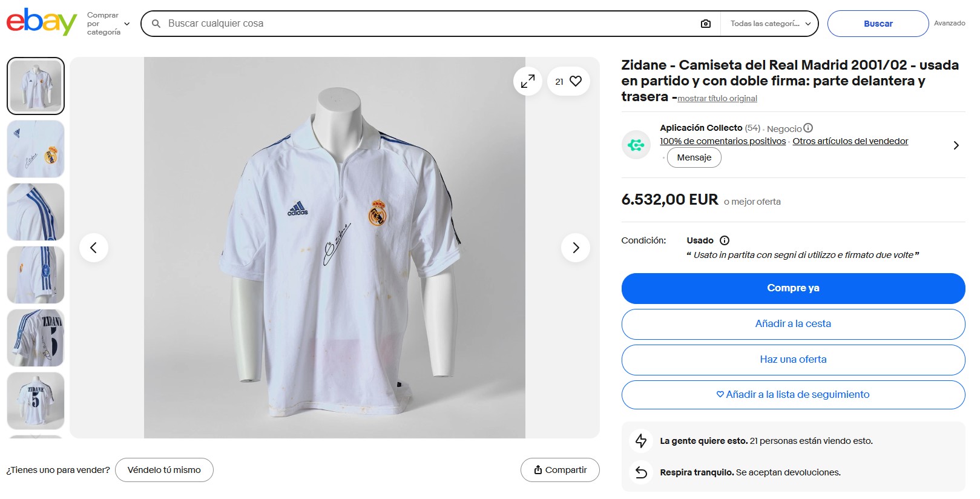980x499 pixels.
Task: Open the eBay home logo
Action: pos(41,22)
